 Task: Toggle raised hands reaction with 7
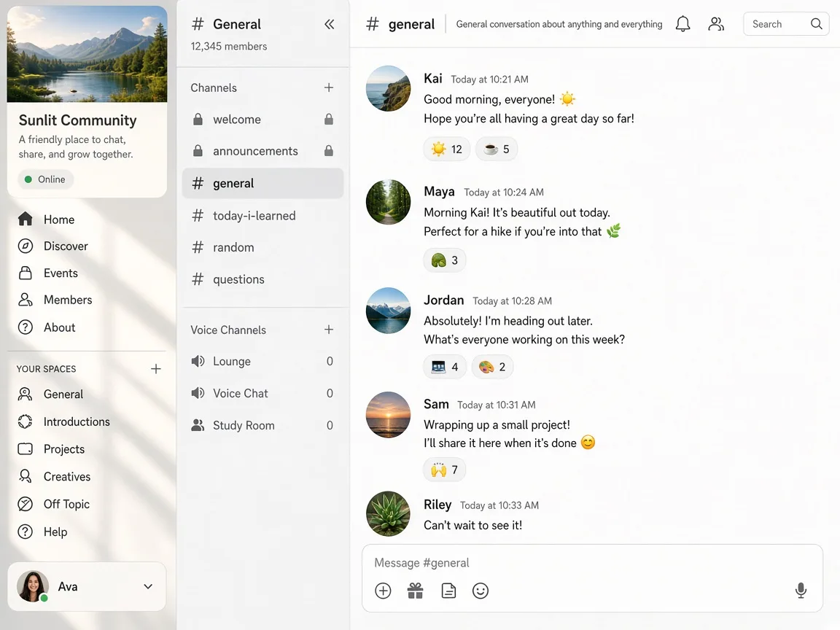[x=445, y=470]
